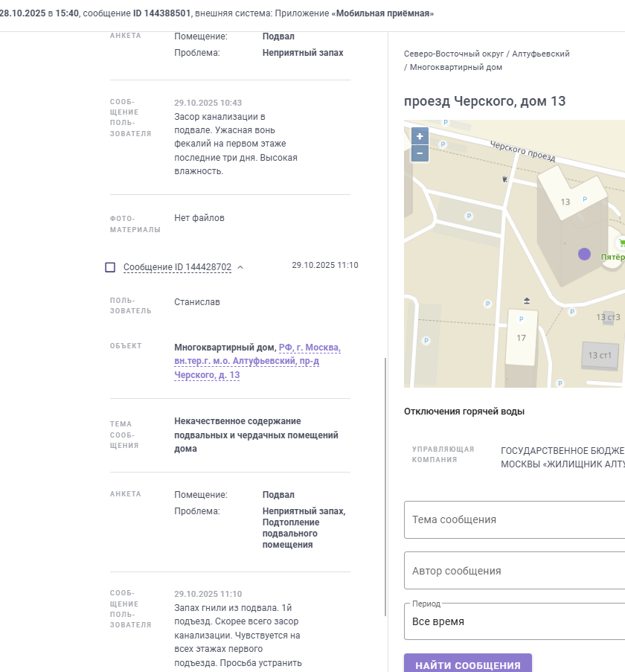Collapse message 144428702 with its chevron
The width and height of the screenshot is (625, 672).
click(x=240, y=267)
